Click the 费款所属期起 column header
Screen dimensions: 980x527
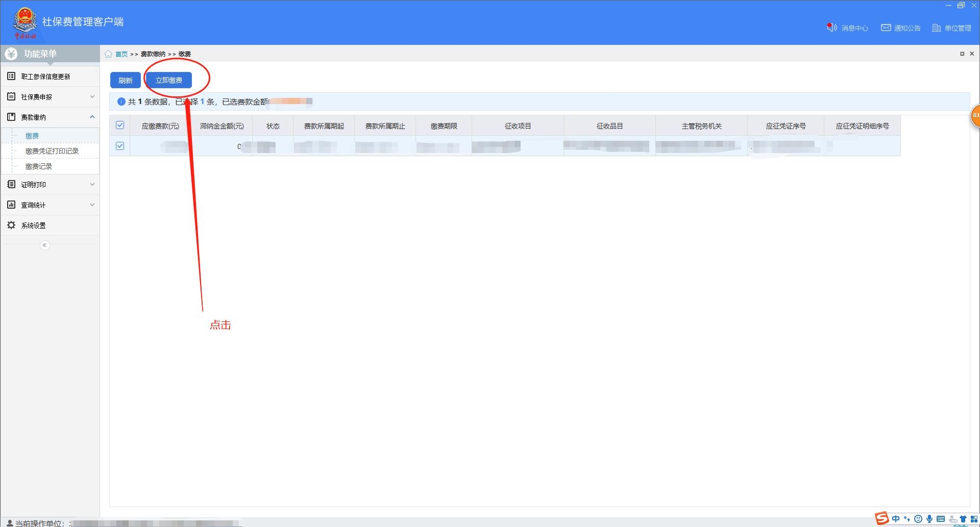pyautogui.click(x=324, y=126)
